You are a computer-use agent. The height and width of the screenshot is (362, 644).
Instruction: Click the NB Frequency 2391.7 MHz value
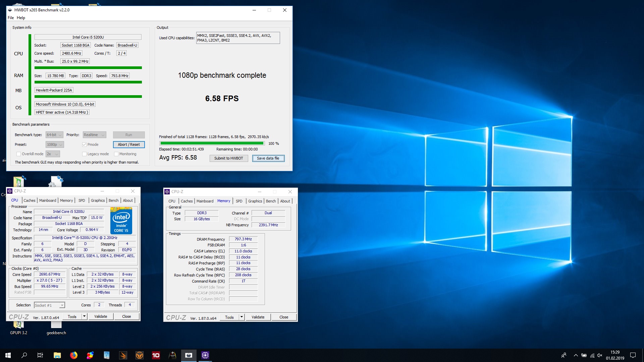[x=268, y=225]
